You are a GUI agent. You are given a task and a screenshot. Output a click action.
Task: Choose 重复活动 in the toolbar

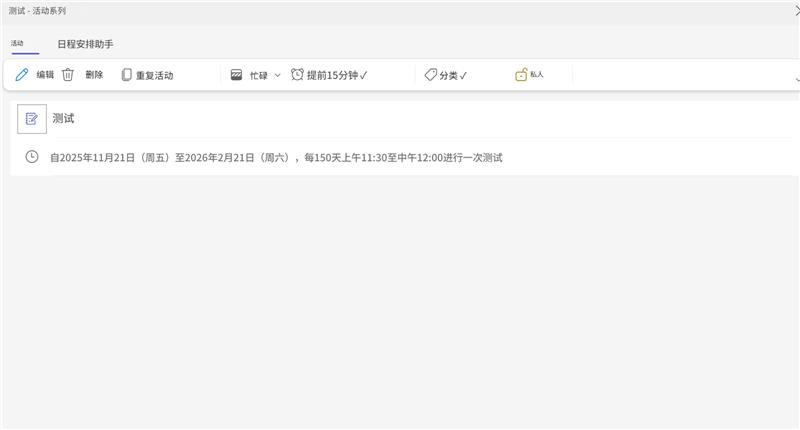[155, 75]
